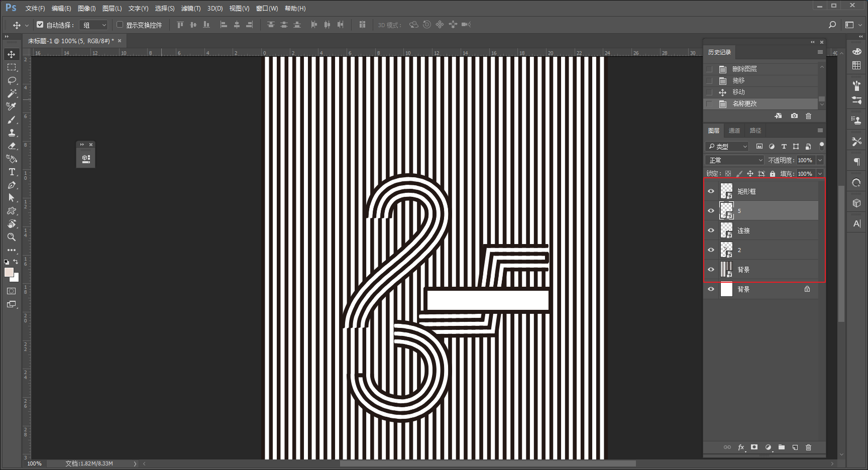Viewport: 868px width, 470px height.
Task: Lock all attributes of the layer
Action: click(773, 174)
